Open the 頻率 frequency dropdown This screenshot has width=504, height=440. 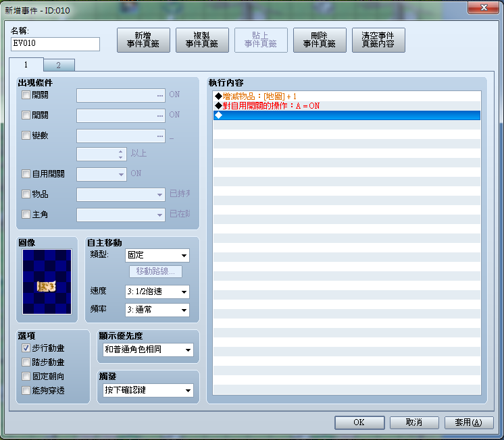(157, 310)
